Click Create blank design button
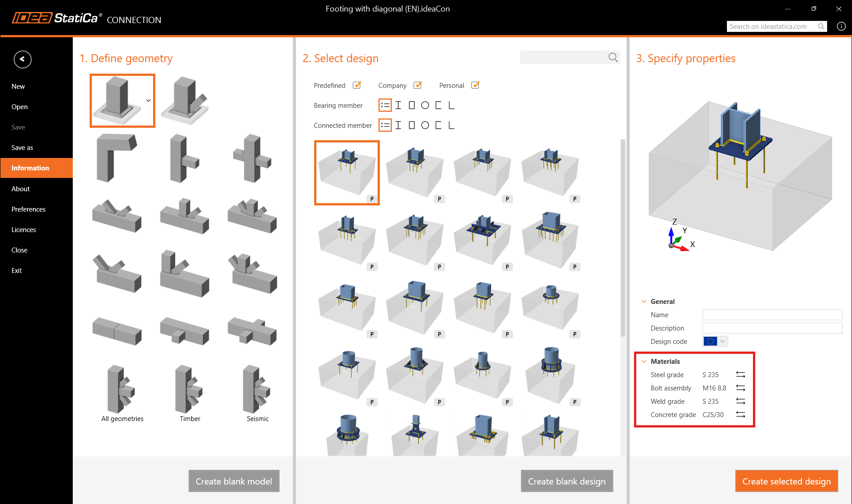This screenshot has height=504, width=852. (567, 481)
